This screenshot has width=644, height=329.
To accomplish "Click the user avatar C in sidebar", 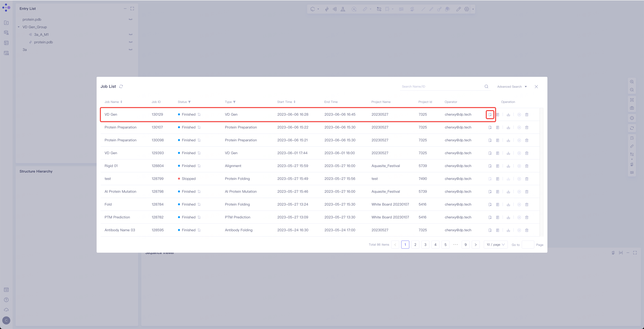I will coord(7,320).
